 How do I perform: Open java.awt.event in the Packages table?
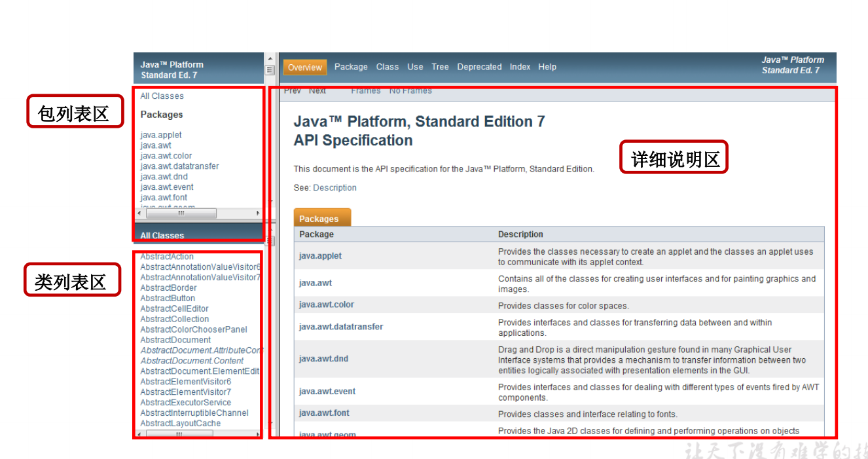(x=327, y=392)
